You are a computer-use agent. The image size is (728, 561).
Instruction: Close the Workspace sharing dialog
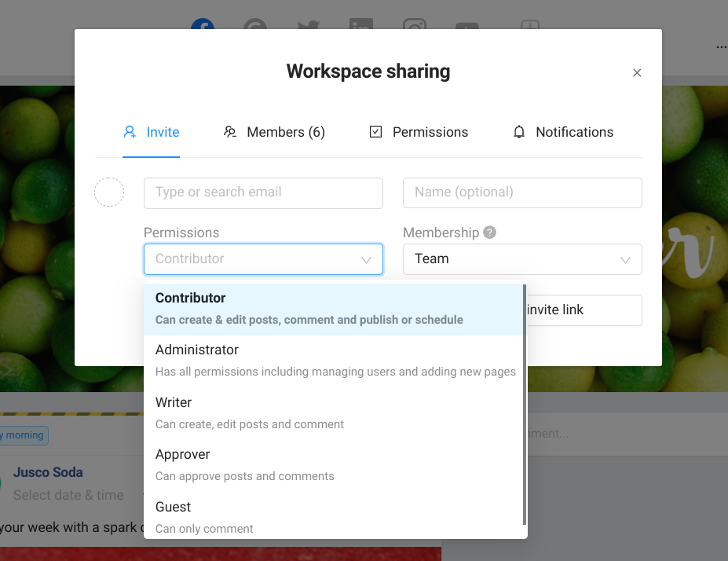pyautogui.click(x=637, y=73)
